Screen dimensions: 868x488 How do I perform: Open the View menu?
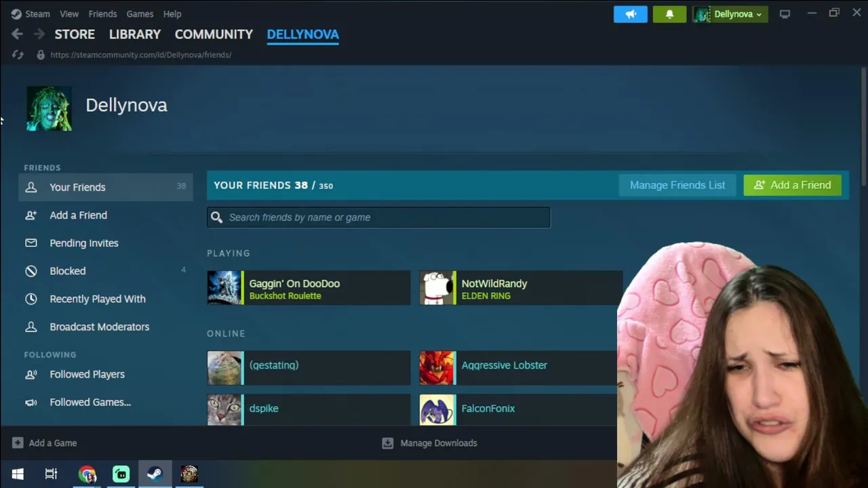(69, 14)
